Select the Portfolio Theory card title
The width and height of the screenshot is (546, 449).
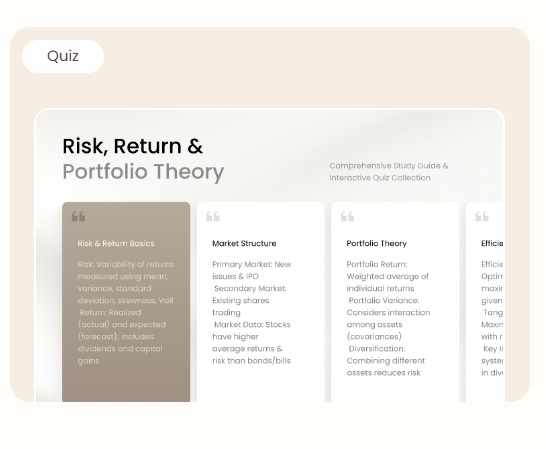coord(376,243)
